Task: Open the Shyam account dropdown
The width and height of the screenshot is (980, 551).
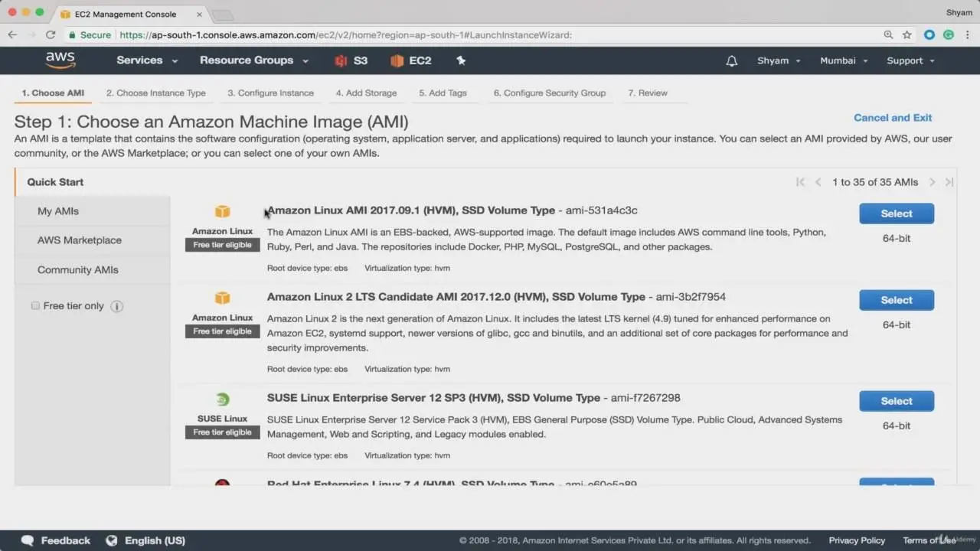Action: tap(779, 61)
